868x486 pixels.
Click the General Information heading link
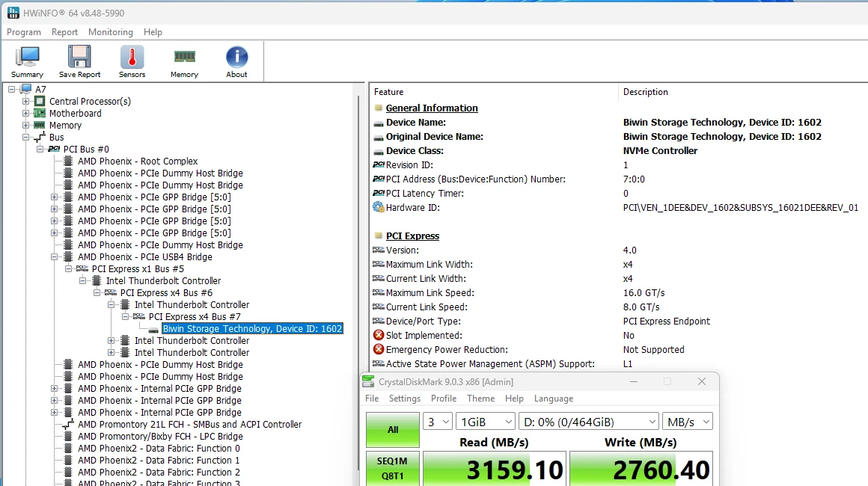point(432,108)
